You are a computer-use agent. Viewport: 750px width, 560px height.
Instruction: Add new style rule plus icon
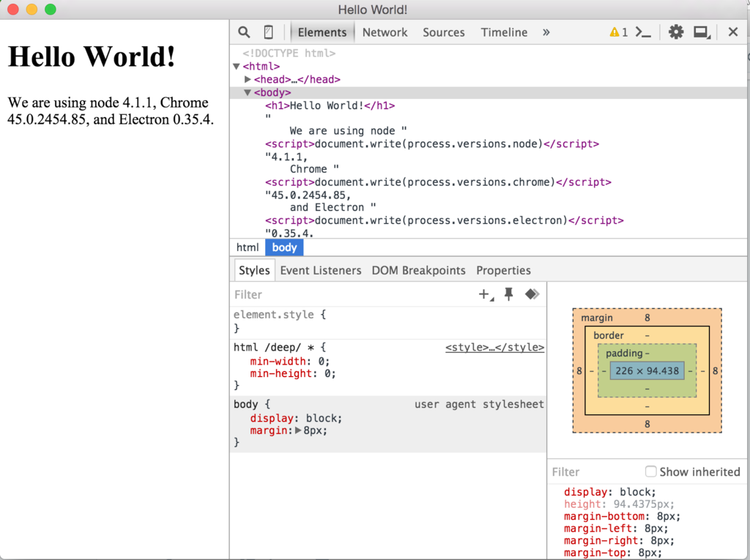pos(486,294)
